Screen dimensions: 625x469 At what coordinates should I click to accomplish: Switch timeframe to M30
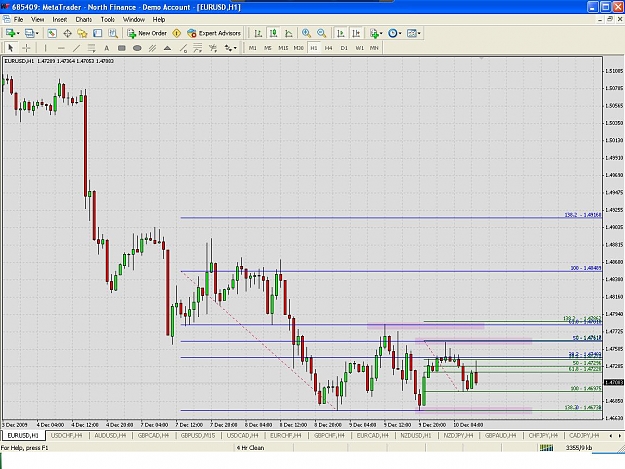(x=299, y=48)
